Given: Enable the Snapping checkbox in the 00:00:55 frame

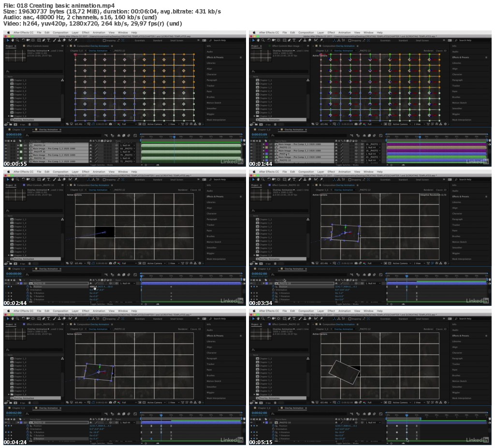Looking at the screenshot, I should point(104,41).
